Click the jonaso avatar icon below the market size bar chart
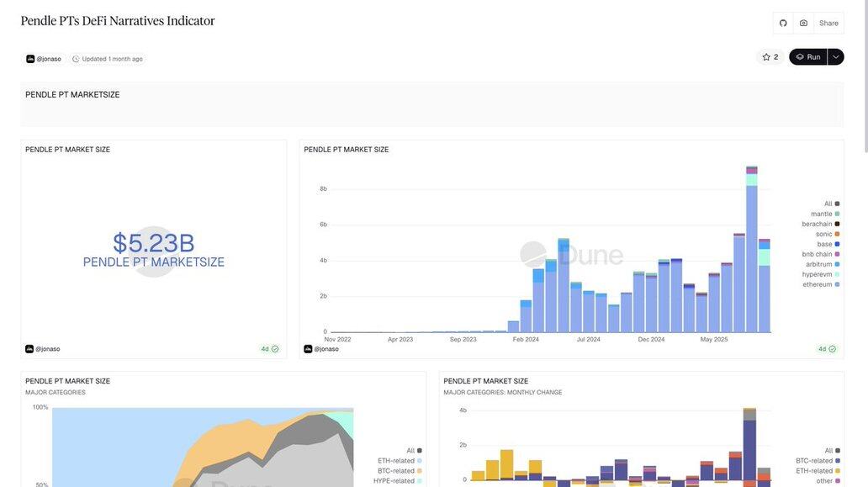The width and height of the screenshot is (868, 487). [x=308, y=349]
